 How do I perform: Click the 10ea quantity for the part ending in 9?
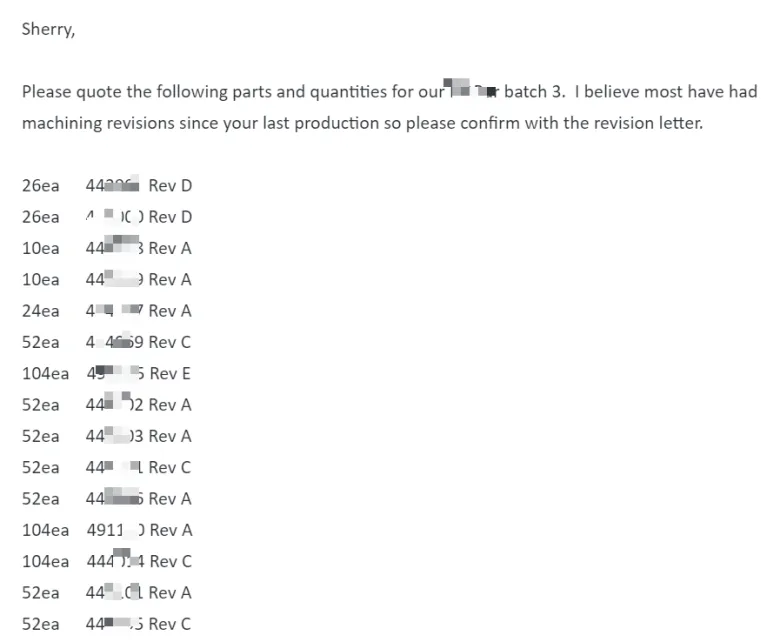40,279
